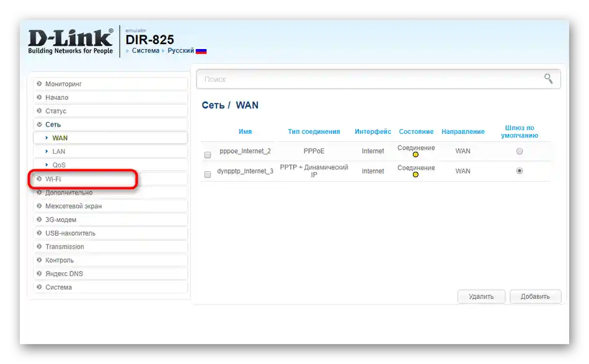Open the pppoe_Internet_2 connection
The width and height of the screenshot is (589, 364).
coord(245,151)
